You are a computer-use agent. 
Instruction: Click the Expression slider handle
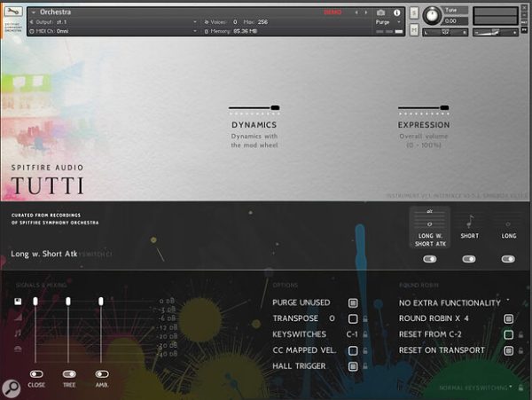coord(444,108)
